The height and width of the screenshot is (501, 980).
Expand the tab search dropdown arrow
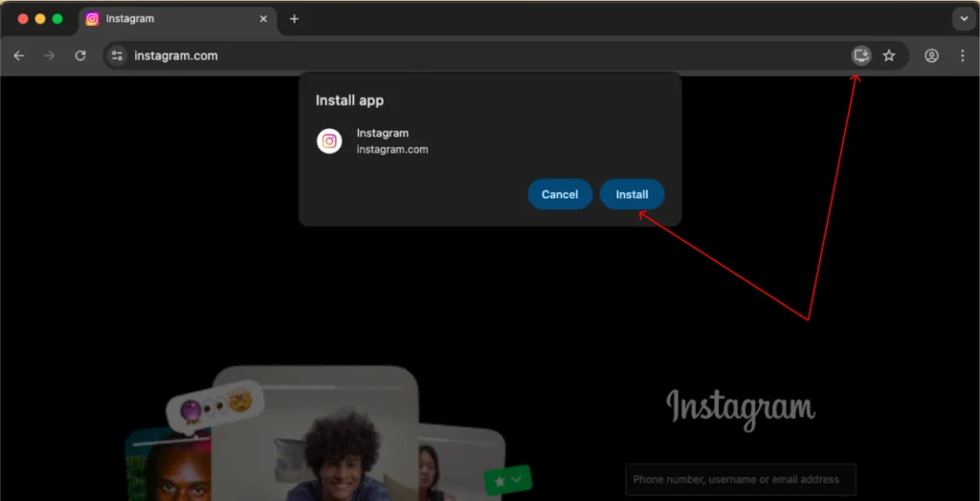[x=963, y=19]
